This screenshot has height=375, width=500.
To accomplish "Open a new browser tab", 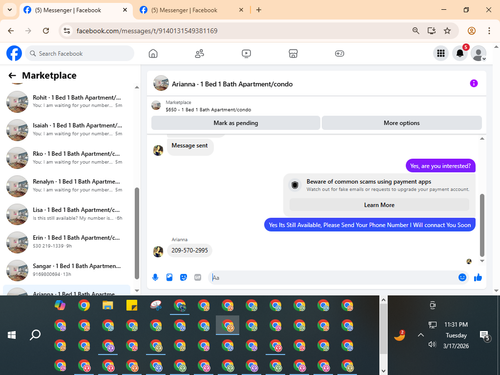I will [x=259, y=10].
